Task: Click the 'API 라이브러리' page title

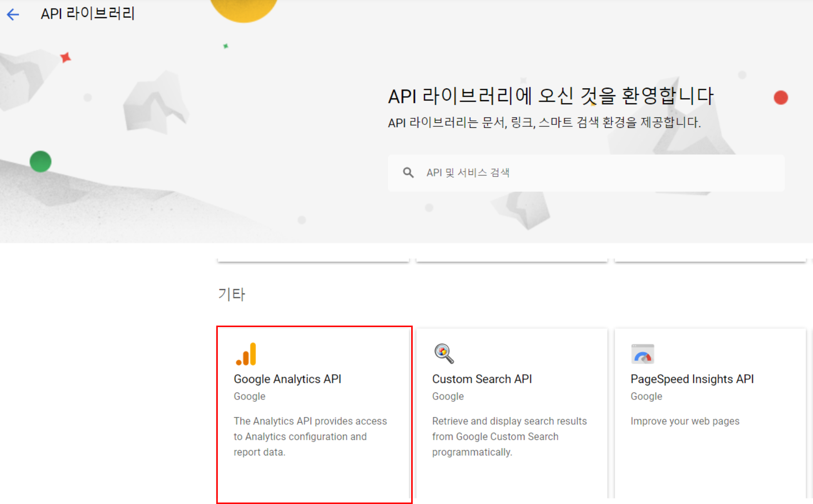Action: click(x=88, y=13)
